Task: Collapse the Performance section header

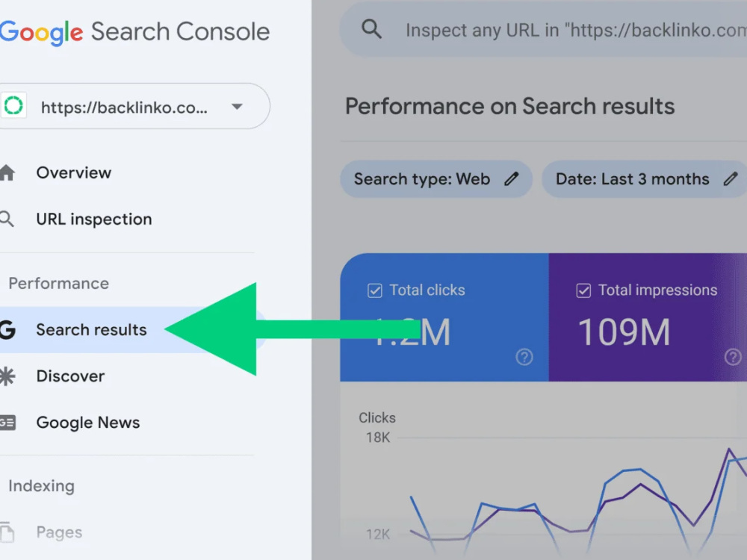Action: (58, 283)
